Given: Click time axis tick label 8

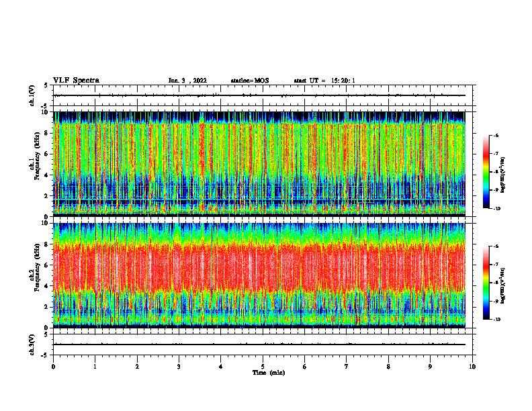Looking at the screenshot, I should 388,367.
